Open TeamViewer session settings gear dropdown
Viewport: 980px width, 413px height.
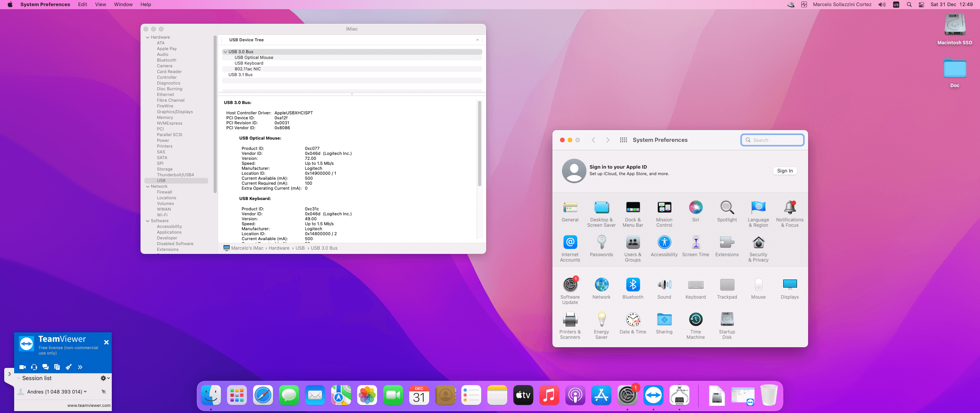click(x=105, y=378)
